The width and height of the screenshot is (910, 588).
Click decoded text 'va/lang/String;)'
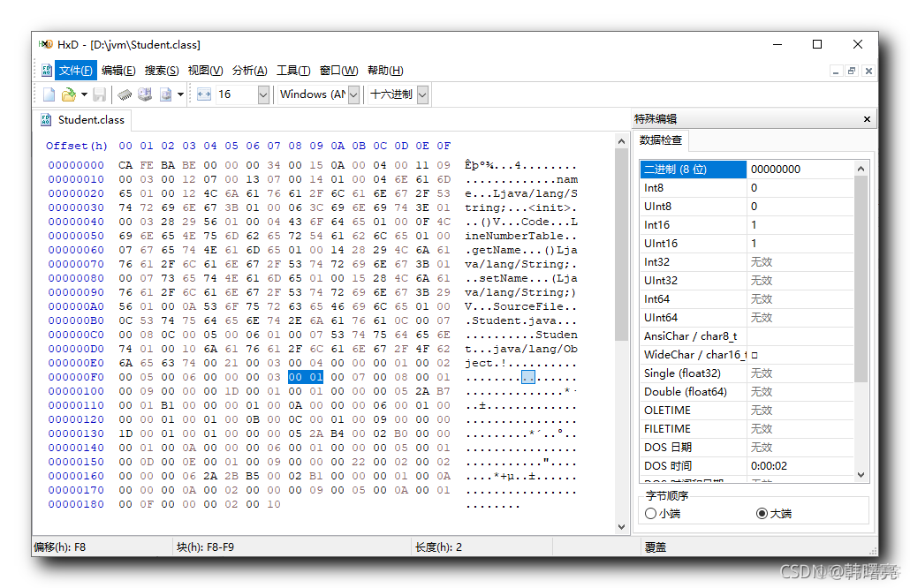point(520,292)
